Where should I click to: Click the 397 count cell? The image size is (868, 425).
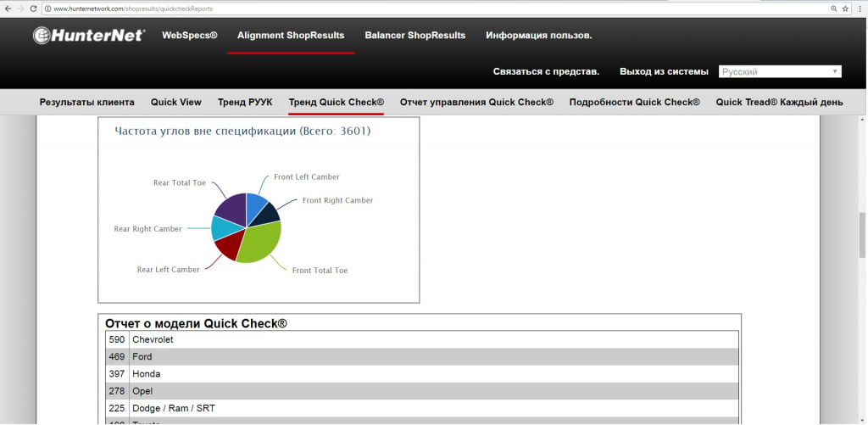pyautogui.click(x=117, y=374)
